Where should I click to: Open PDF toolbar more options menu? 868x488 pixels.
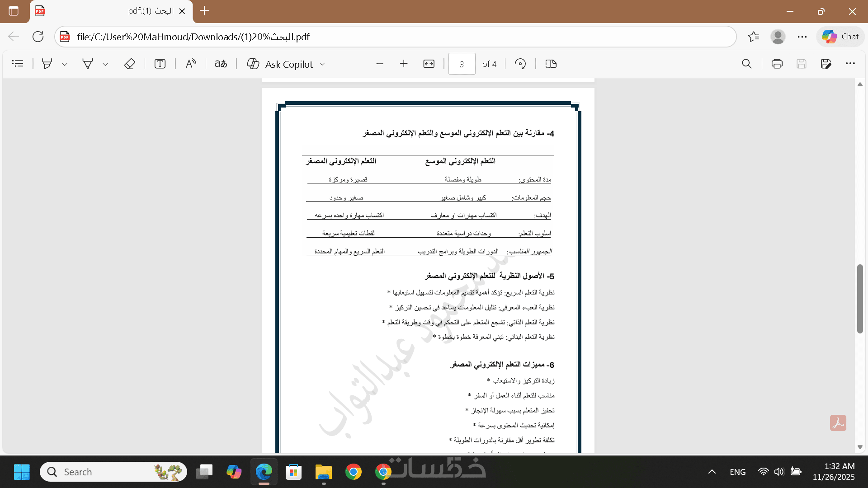pyautogui.click(x=850, y=64)
